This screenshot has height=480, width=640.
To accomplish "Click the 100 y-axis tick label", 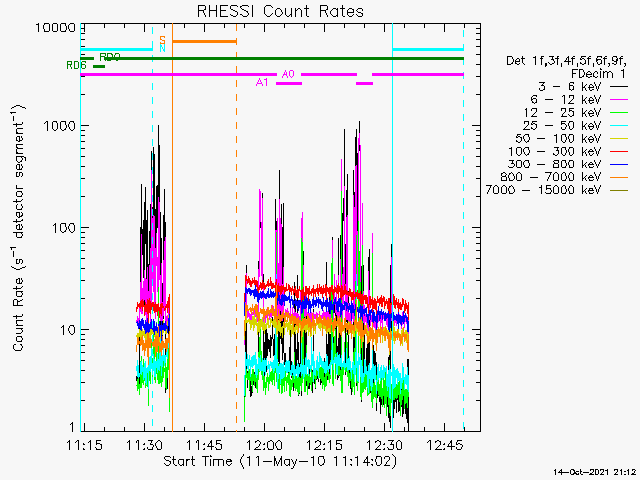I will [64, 228].
